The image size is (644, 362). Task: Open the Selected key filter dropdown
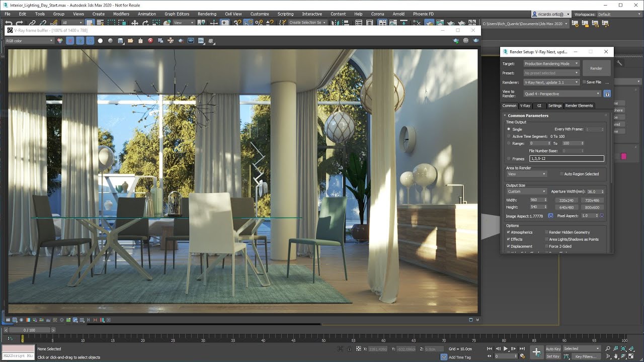[x=581, y=348]
